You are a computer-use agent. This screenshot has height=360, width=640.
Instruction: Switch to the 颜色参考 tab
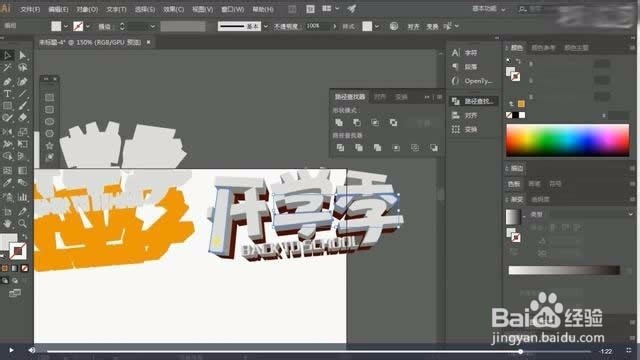(543, 48)
